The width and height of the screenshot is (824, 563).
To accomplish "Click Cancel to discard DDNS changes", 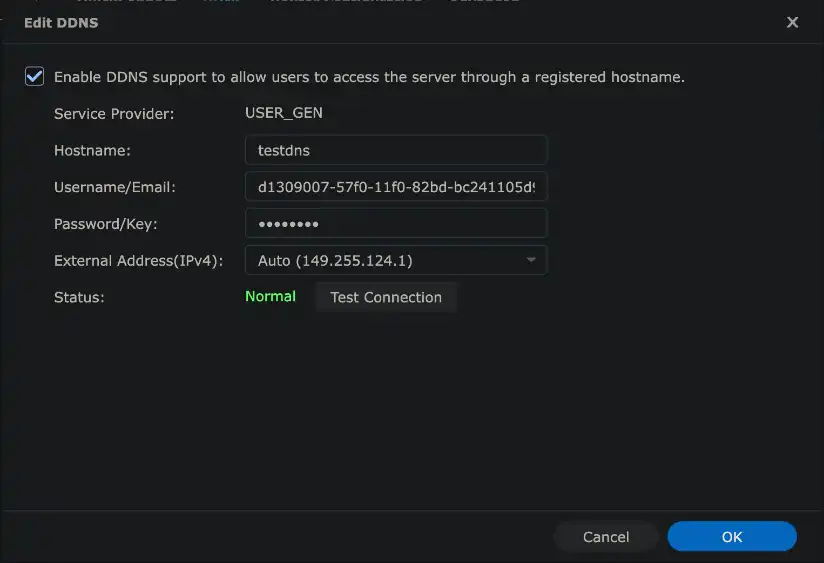I will pos(606,537).
